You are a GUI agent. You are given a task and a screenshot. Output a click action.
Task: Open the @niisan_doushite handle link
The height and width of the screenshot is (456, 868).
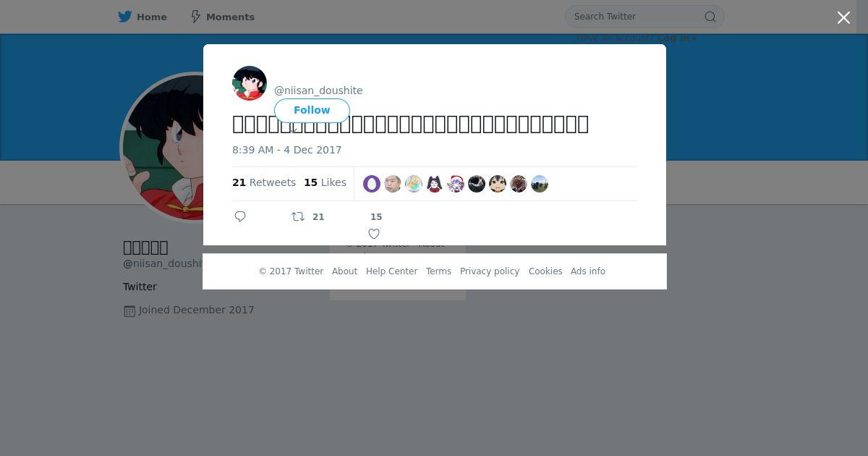[x=318, y=90]
